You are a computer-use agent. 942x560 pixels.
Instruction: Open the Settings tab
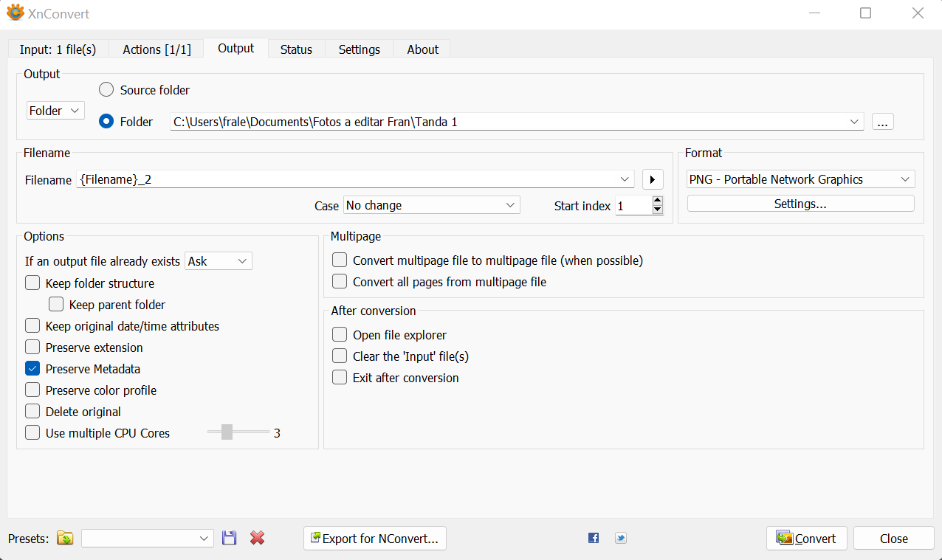pyautogui.click(x=359, y=49)
